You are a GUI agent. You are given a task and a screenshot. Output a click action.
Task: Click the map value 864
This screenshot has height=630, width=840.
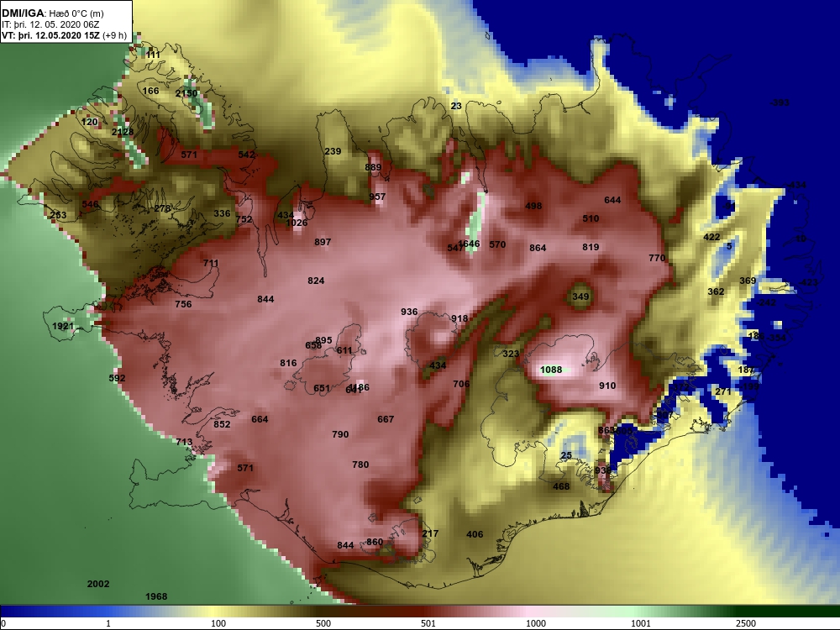click(x=538, y=248)
